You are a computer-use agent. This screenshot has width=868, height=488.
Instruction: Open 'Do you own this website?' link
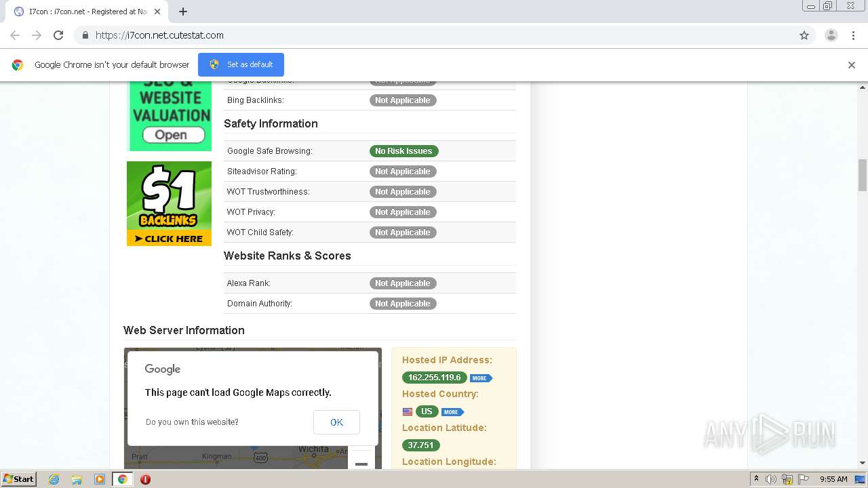pos(192,422)
